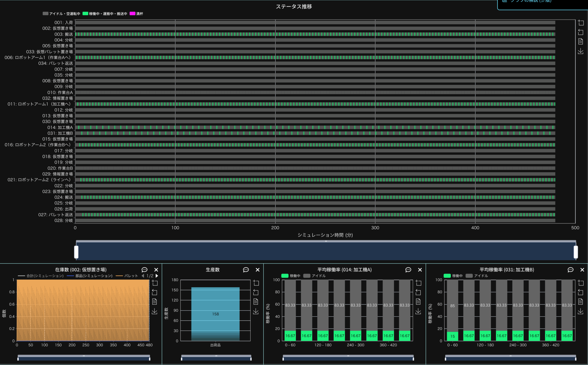Toggle アイドル・空運転中 legend series
588x365 pixels.
coord(61,14)
